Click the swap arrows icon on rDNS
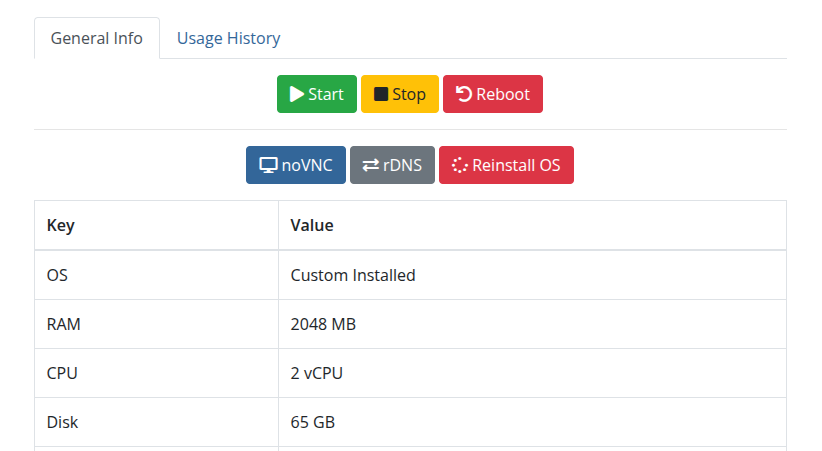Image resolution: width=822 pixels, height=451 pixels. pos(371,165)
